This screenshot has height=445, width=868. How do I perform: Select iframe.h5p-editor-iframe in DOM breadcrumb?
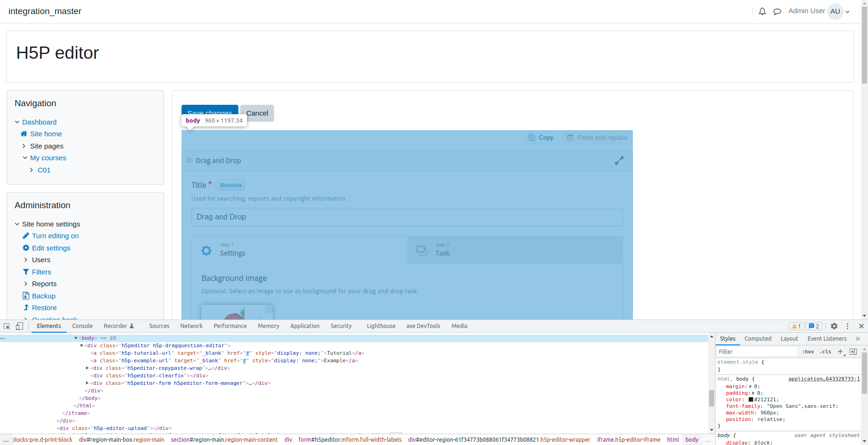tap(629, 440)
